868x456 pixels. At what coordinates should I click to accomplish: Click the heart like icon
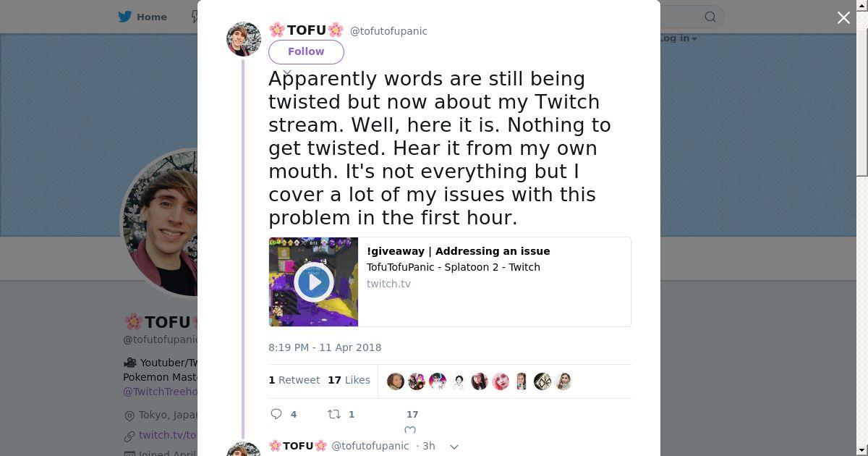tap(410, 430)
